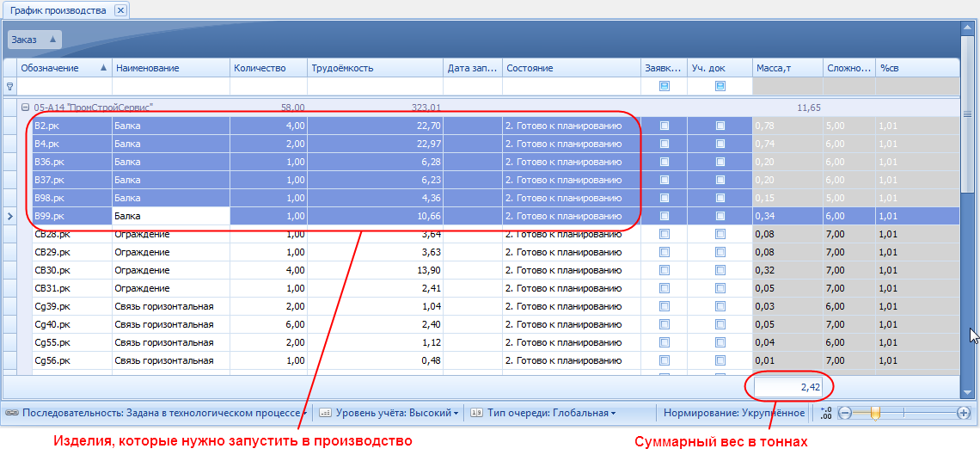Click the Заказ grouping button
This screenshot has width=980, height=461.
(x=34, y=40)
